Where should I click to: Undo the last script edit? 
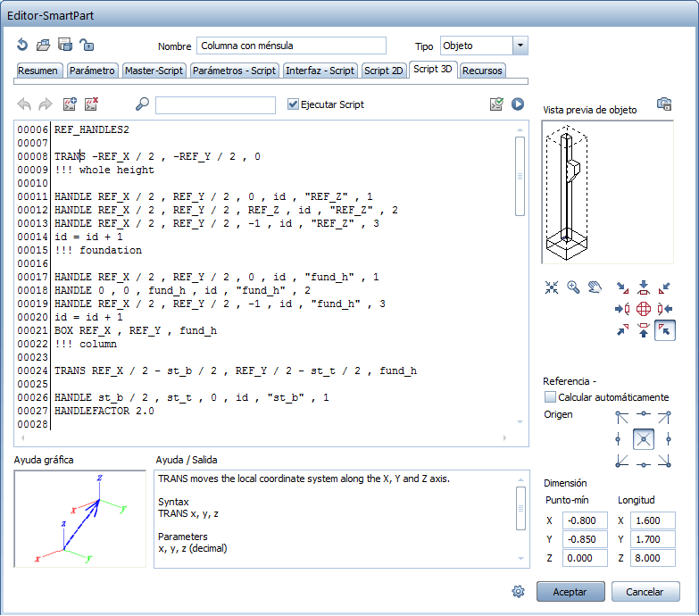[x=24, y=104]
